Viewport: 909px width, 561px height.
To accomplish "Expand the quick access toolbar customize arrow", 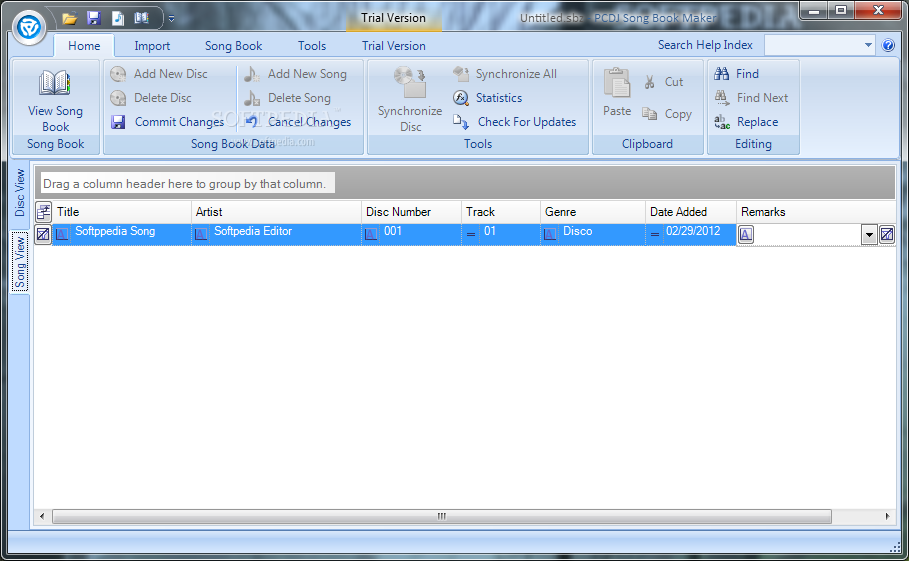I will [172, 19].
